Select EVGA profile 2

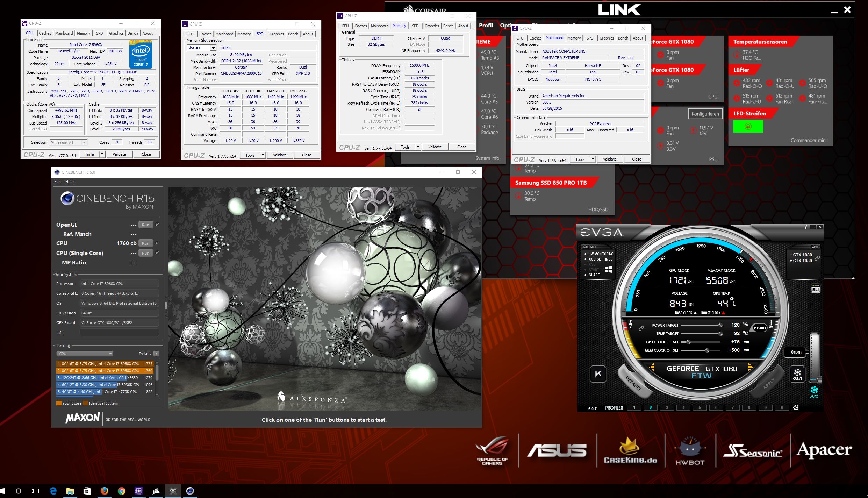point(650,407)
